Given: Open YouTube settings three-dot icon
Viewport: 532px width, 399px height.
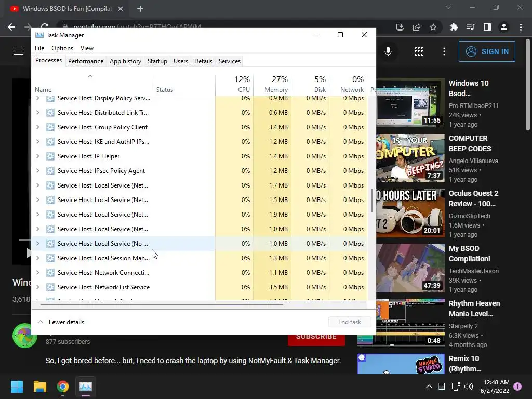Looking at the screenshot, I should (x=444, y=51).
